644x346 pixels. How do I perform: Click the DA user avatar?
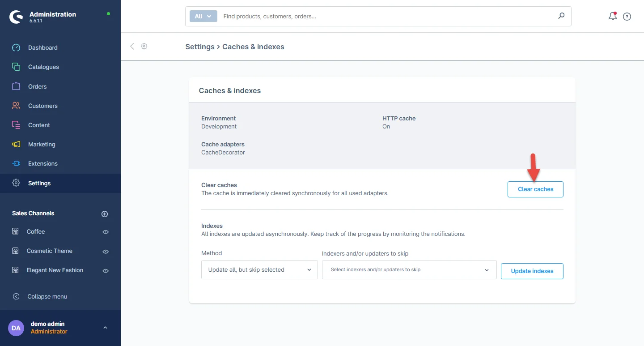pyautogui.click(x=16, y=328)
